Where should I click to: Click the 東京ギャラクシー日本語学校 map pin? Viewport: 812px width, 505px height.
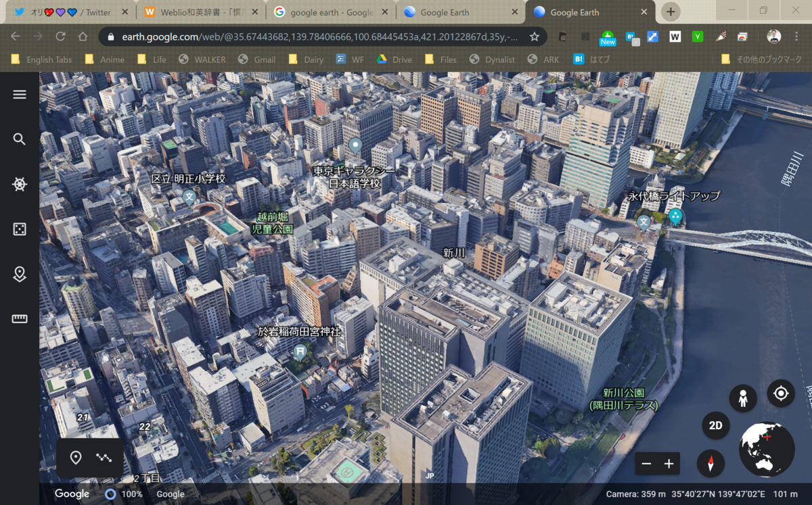pyautogui.click(x=355, y=145)
